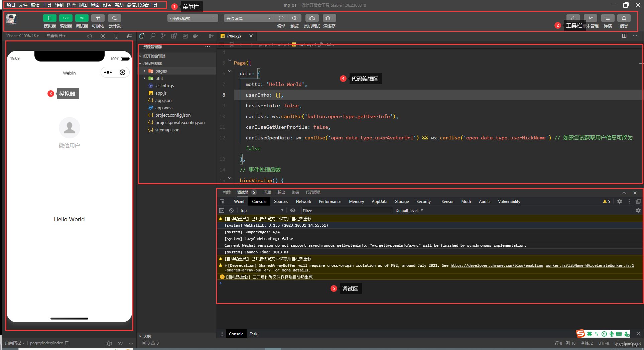Open the extensions icon in sidebar
Viewport: 644px width, 350px height.
174,36
